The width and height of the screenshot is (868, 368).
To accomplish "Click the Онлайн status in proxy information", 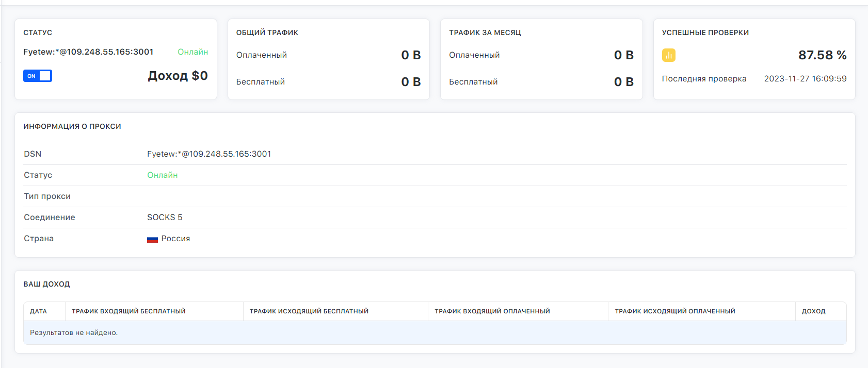I will [162, 175].
